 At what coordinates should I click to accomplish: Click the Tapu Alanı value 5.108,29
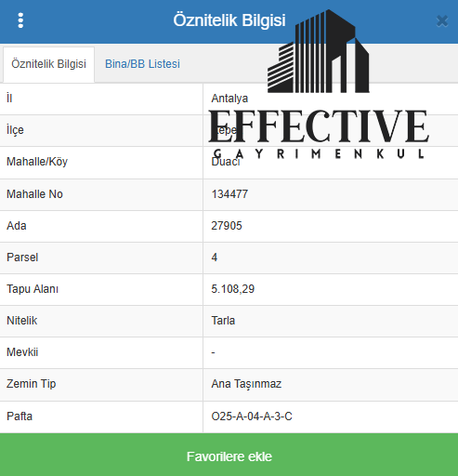[x=232, y=289]
